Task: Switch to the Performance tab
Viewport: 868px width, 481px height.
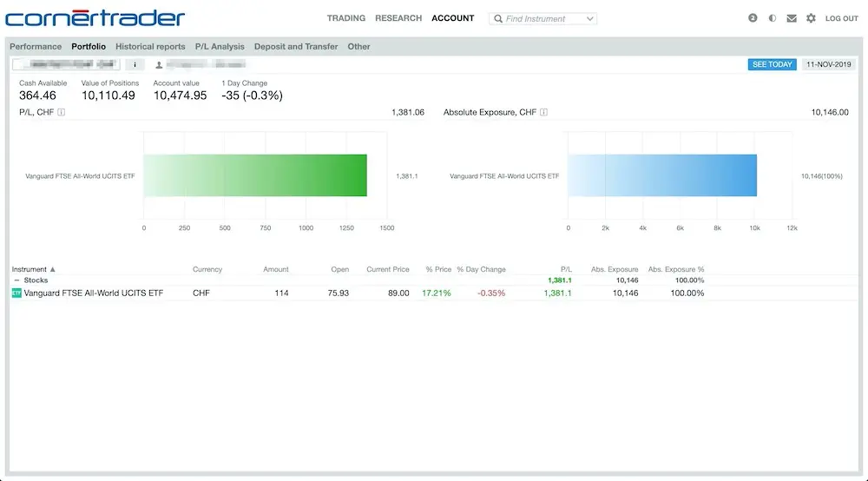Action: (36, 47)
